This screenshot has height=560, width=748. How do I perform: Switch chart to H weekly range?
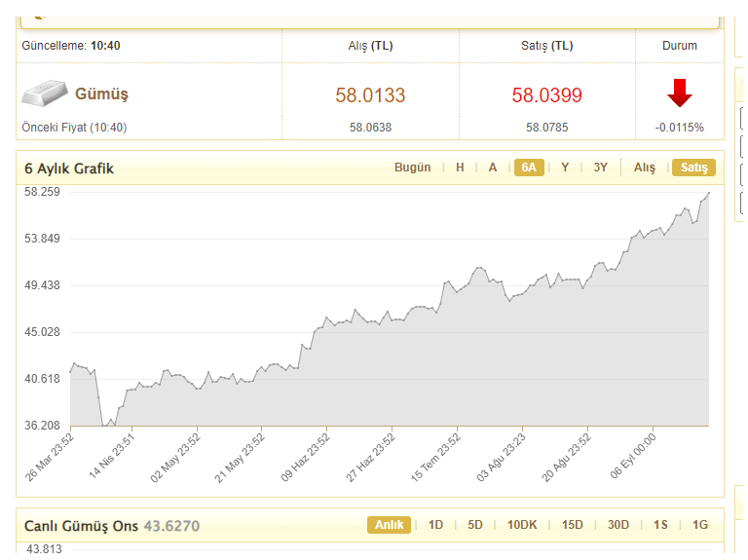460,168
